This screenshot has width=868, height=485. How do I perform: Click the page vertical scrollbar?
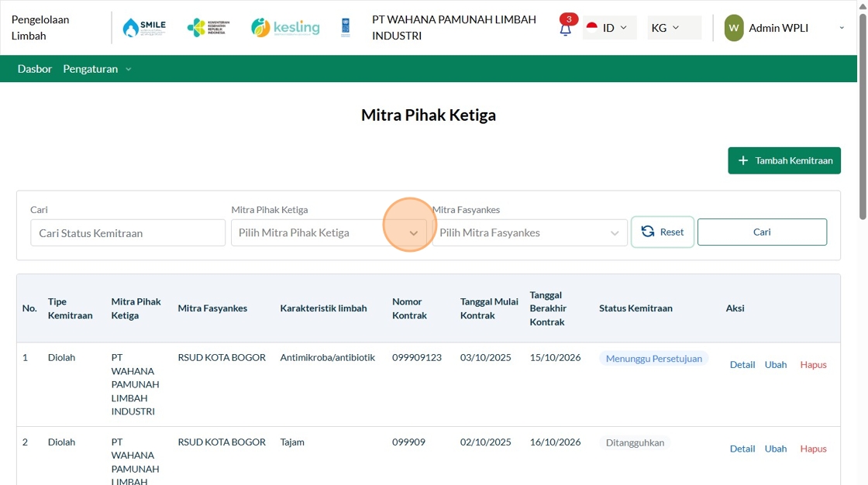[x=863, y=116]
